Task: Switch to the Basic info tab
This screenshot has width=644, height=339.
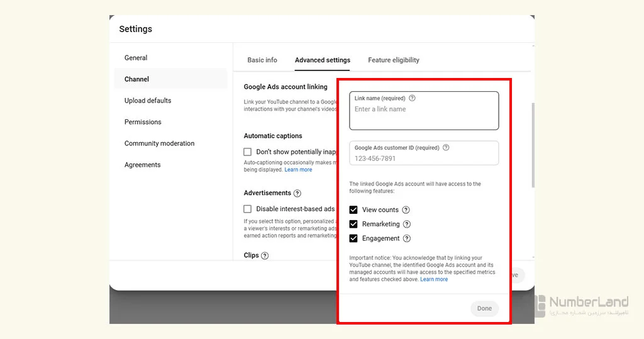Action: pos(262,60)
